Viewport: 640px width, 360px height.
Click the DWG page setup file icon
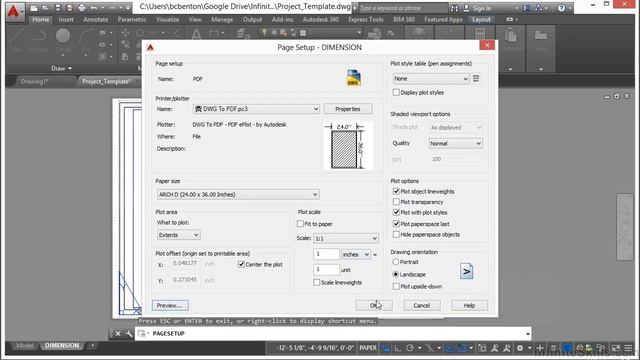353,78
